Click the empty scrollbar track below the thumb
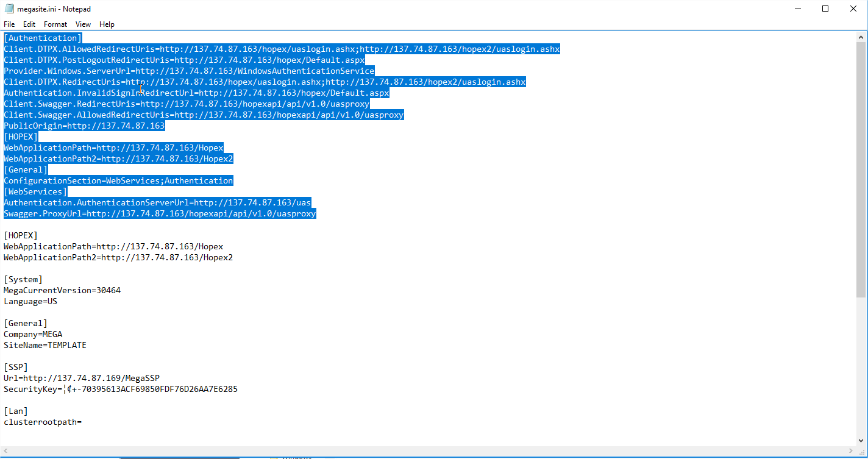This screenshot has width=868, height=459. coord(861,366)
